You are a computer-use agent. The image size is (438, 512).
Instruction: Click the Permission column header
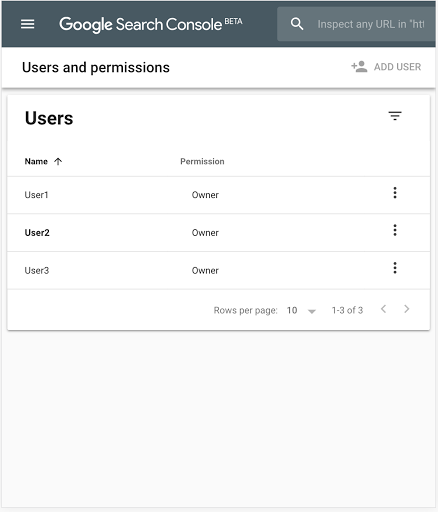pos(202,161)
